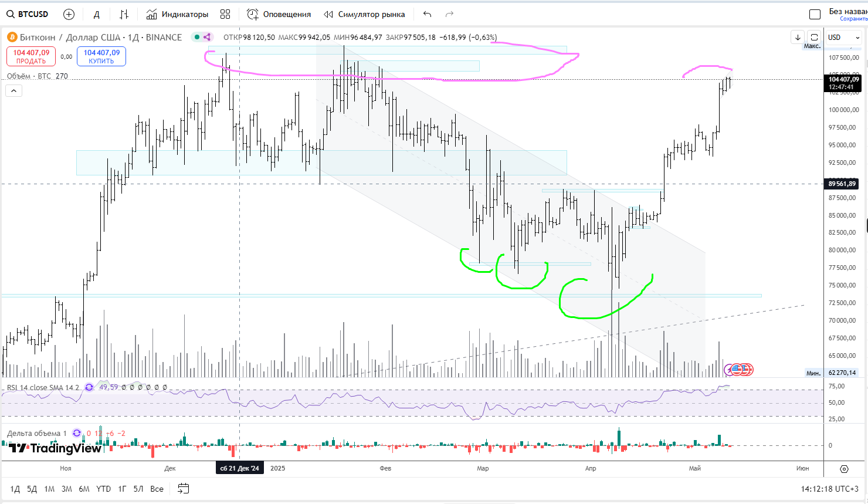Open the Индикаторы indicators dialog
This screenshot has height=504, width=868.
(x=177, y=14)
